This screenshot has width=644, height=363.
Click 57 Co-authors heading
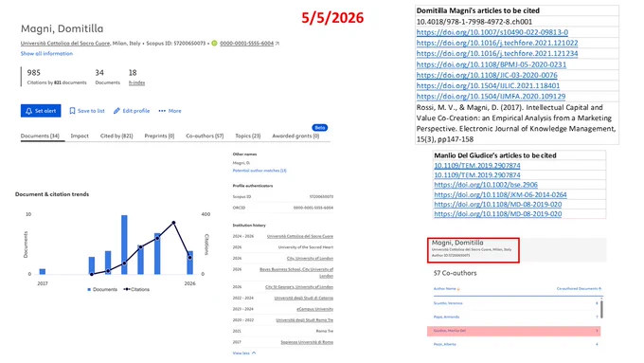coord(456,273)
